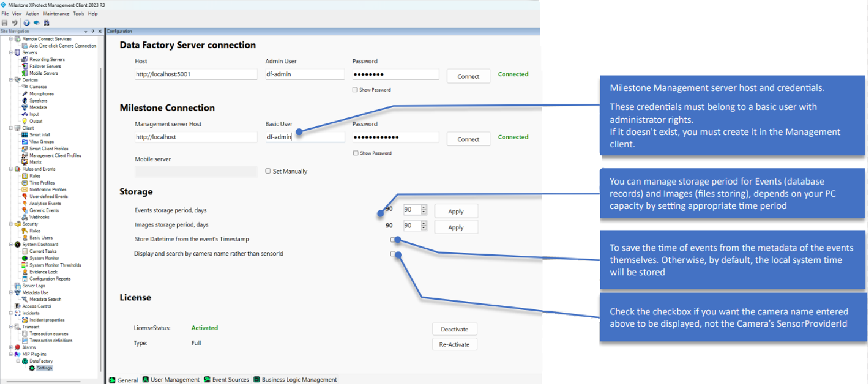
Task: Select the Failover Servers icon
Action: tap(25, 66)
